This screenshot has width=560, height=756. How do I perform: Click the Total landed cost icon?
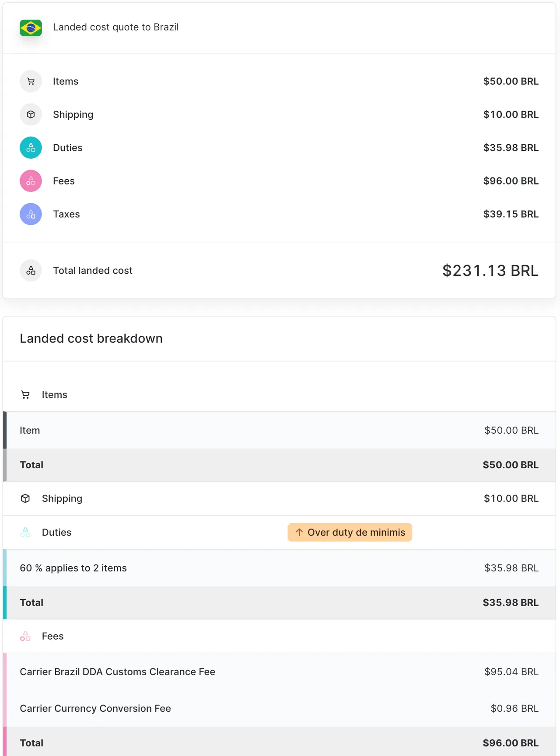[x=31, y=270]
